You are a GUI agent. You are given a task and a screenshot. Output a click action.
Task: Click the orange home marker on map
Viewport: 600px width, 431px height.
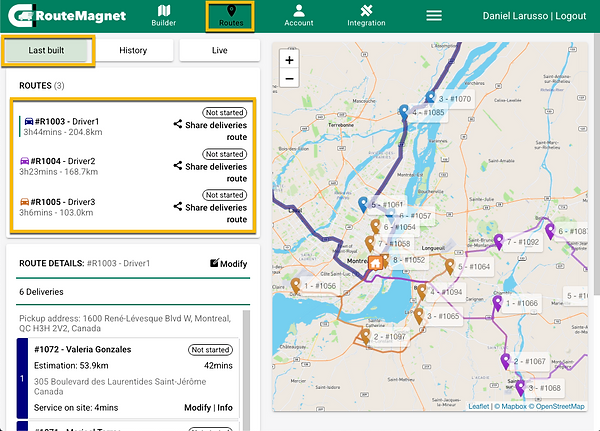tap(375, 263)
